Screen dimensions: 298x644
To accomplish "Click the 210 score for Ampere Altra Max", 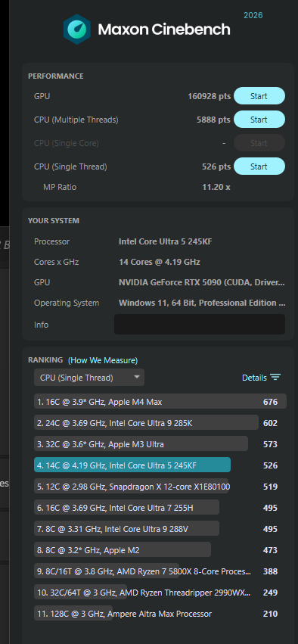I will pyautogui.click(x=270, y=614).
